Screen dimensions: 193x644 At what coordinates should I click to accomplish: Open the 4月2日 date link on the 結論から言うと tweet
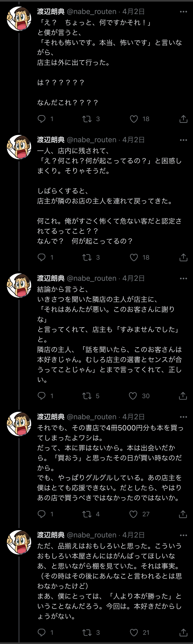pyautogui.click(x=133, y=278)
